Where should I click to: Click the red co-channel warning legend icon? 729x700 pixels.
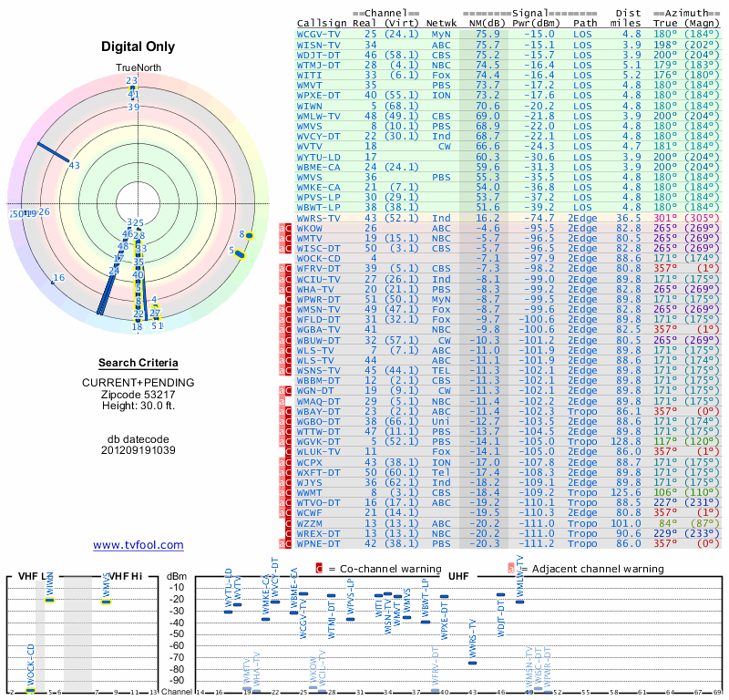pos(319,569)
